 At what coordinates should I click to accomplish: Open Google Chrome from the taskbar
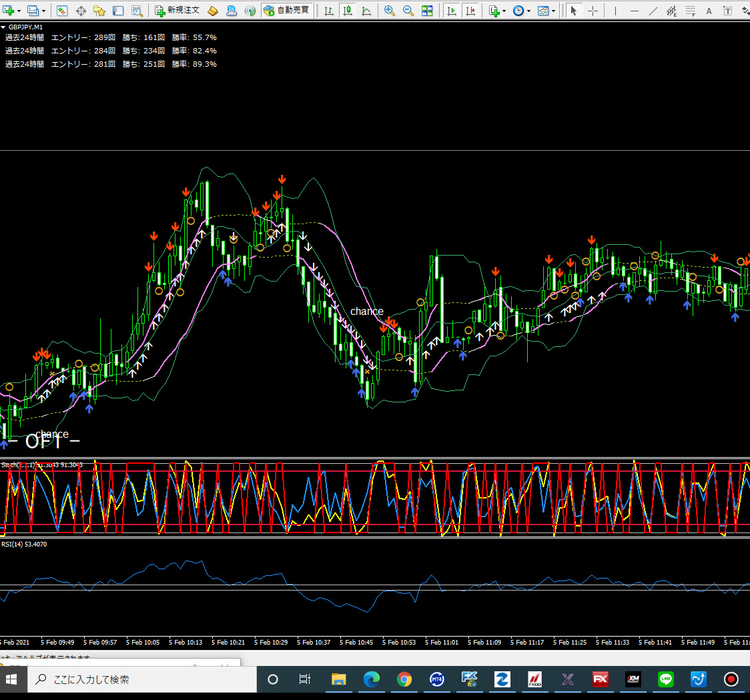(x=404, y=679)
